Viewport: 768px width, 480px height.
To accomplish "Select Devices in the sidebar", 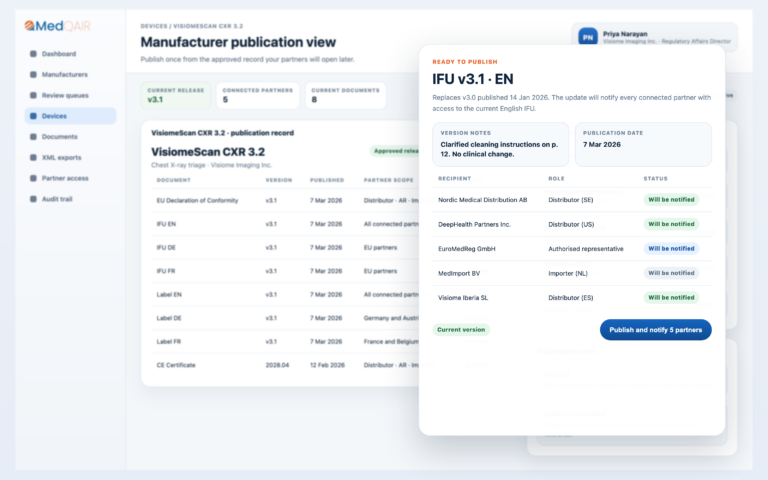I will pyautogui.click(x=70, y=116).
